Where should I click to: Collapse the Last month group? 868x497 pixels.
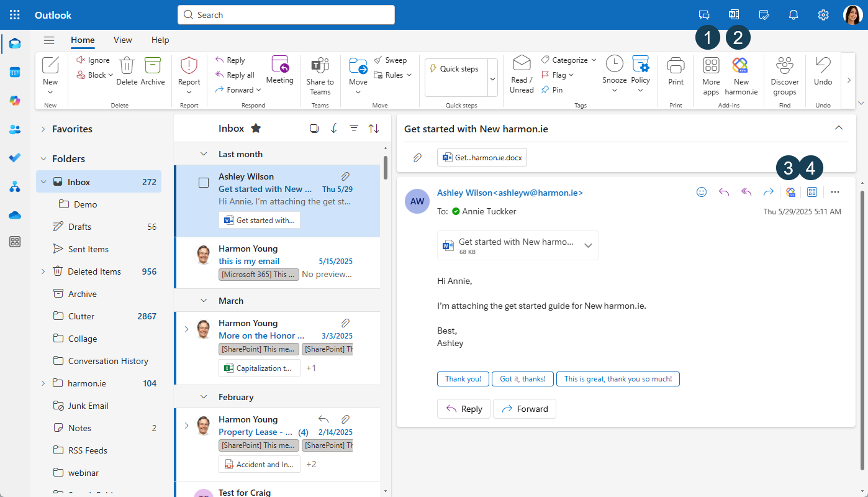tap(203, 154)
